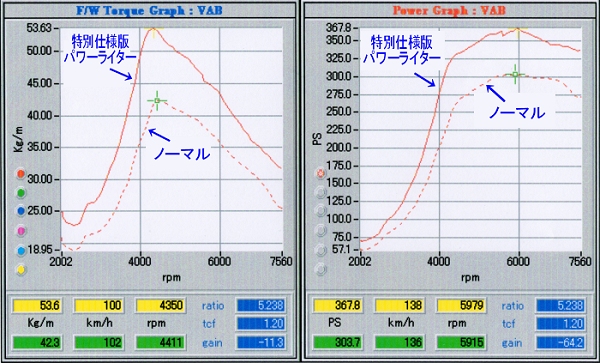Select the pink run dot in Torque Graph

(21, 231)
